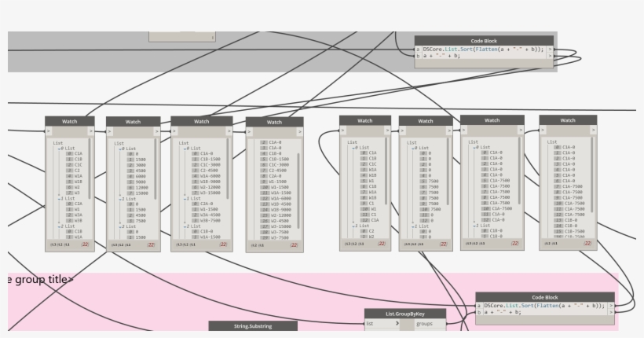
Task: Collapse '1 List' containing C2A, W1, W3A
Action: coord(60,199)
